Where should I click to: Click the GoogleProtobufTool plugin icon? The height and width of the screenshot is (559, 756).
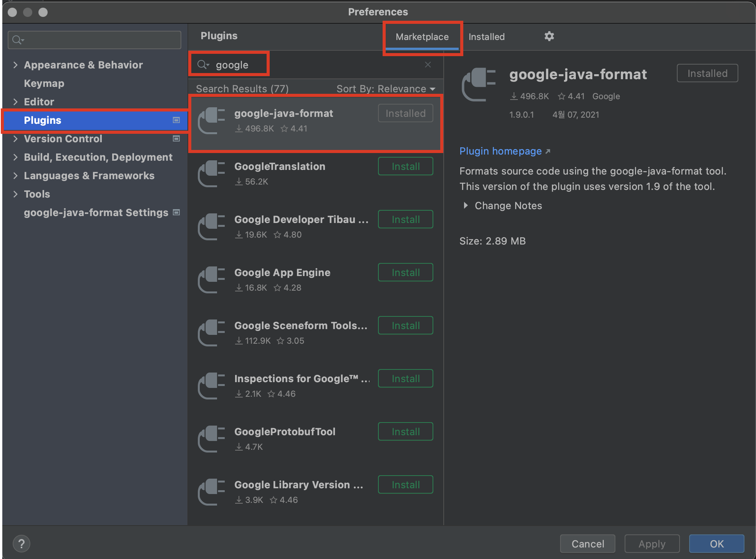point(211,439)
